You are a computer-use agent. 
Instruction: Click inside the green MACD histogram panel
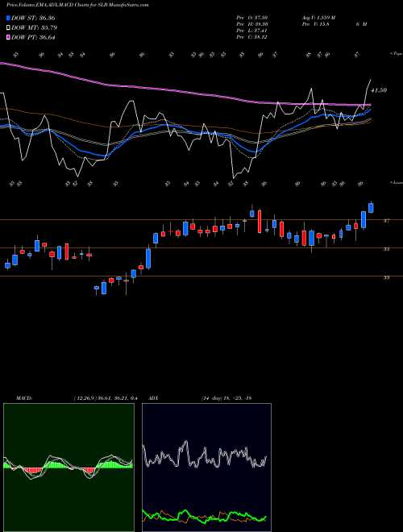click(x=69, y=467)
